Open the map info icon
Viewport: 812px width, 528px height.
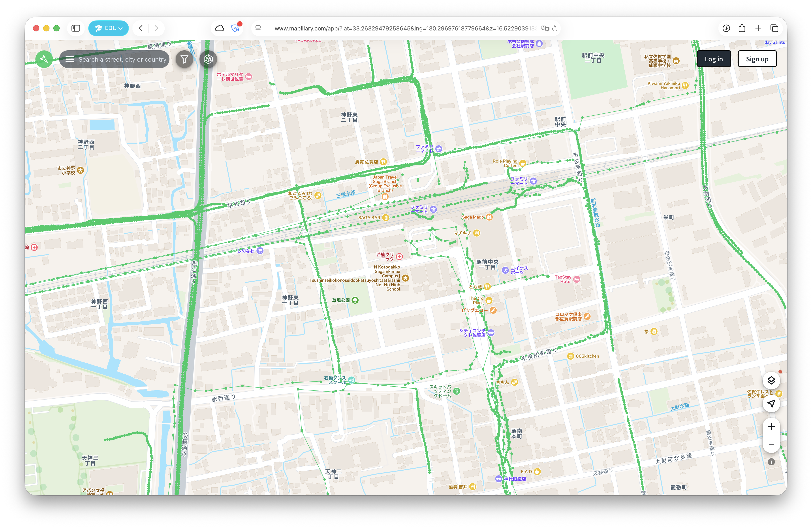coord(771,462)
